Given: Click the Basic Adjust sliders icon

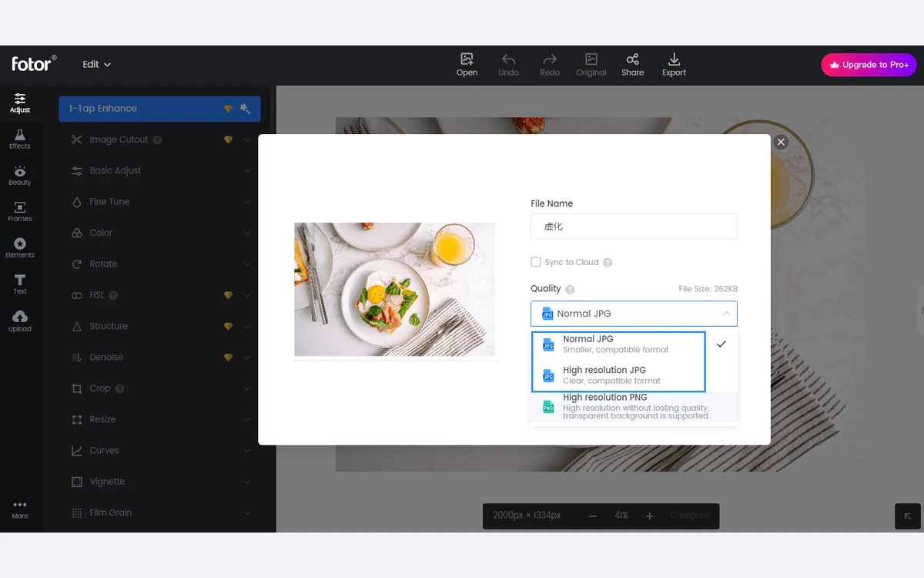Looking at the screenshot, I should [76, 171].
